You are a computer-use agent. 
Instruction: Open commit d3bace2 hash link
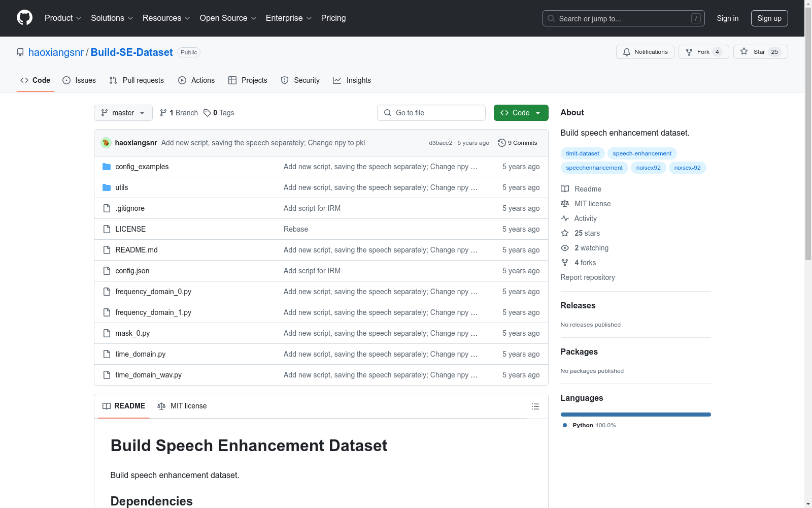(441, 143)
